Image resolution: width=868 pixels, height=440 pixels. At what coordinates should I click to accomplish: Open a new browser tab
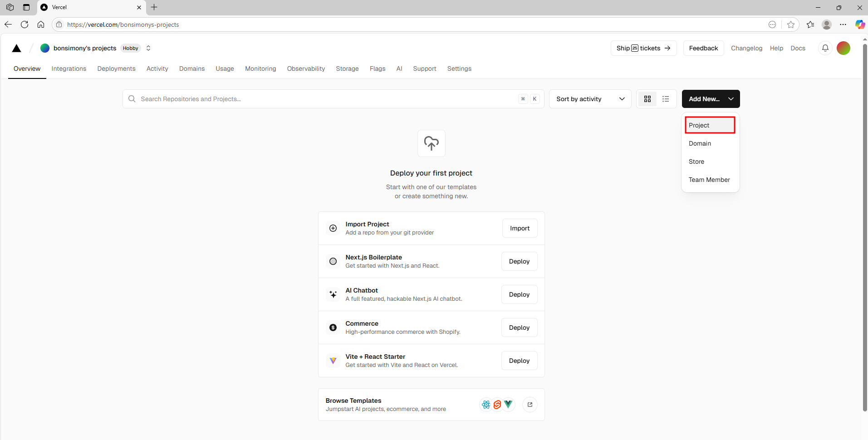pos(154,7)
